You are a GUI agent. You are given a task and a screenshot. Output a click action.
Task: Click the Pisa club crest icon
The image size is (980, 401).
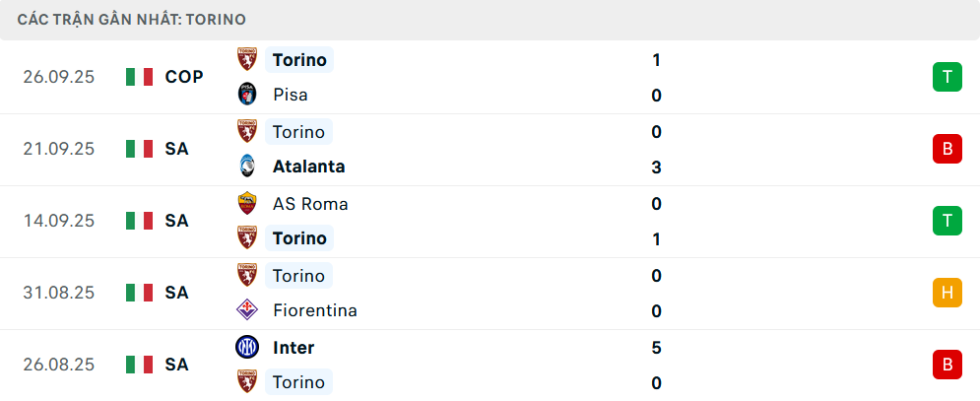pos(246,96)
